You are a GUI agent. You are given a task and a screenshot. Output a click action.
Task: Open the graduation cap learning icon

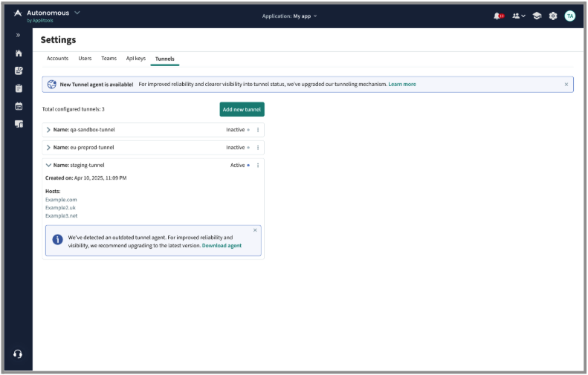pos(536,16)
